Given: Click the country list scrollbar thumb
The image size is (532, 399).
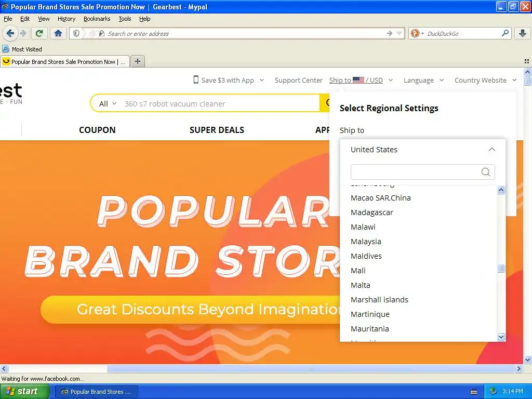Looking at the screenshot, I should click(x=501, y=269).
